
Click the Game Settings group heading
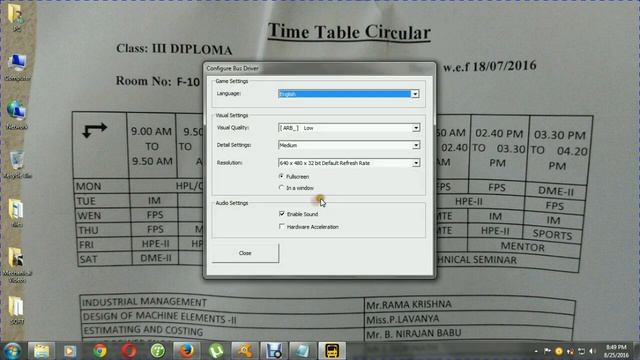(x=232, y=81)
